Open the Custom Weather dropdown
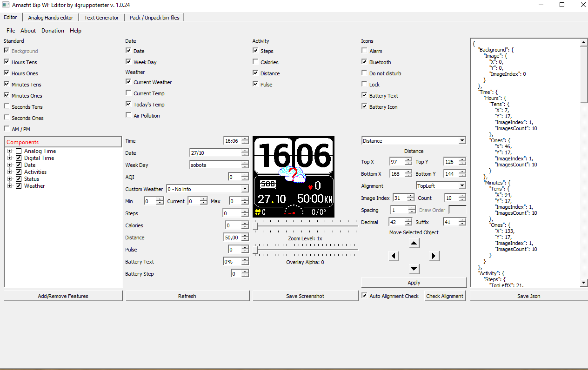Image resolution: width=588 pixels, height=370 pixels. (x=245, y=189)
